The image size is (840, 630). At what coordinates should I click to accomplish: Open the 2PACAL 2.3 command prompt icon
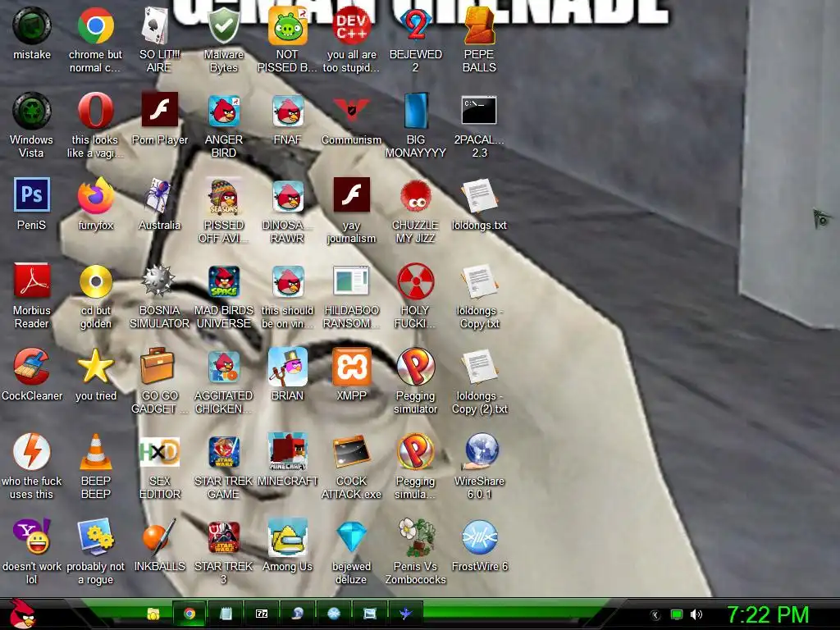coord(479,111)
